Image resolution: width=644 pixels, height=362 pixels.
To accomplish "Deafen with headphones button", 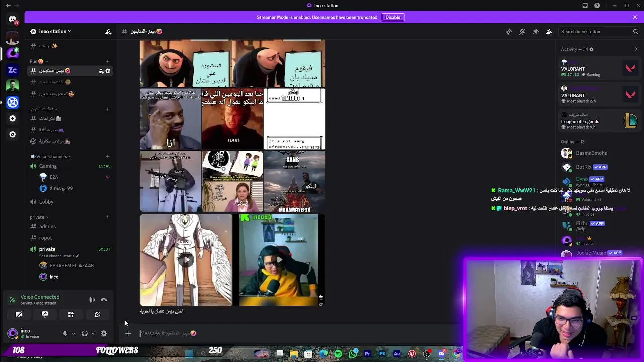I will [x=85, y=333].
